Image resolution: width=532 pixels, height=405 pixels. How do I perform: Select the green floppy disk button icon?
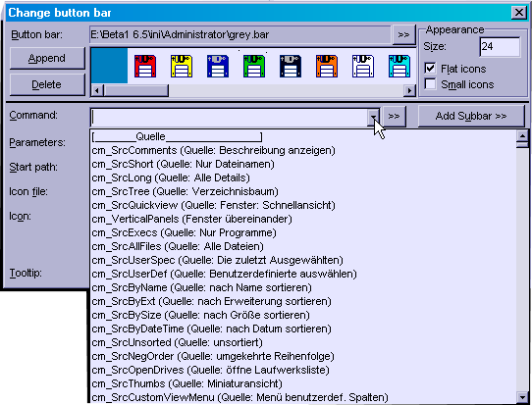point(254,66)
